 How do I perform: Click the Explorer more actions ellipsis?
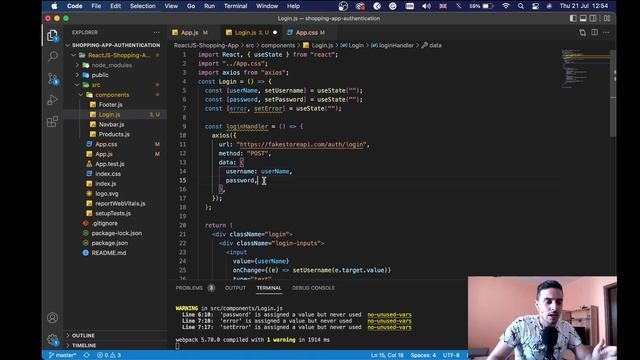(157, 32)
